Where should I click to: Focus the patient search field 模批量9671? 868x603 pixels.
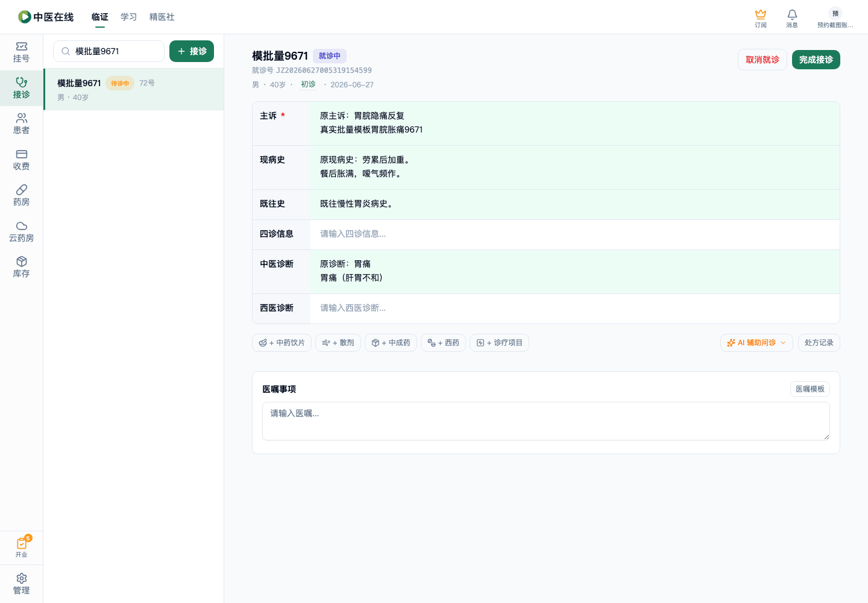tap(108, 51)
